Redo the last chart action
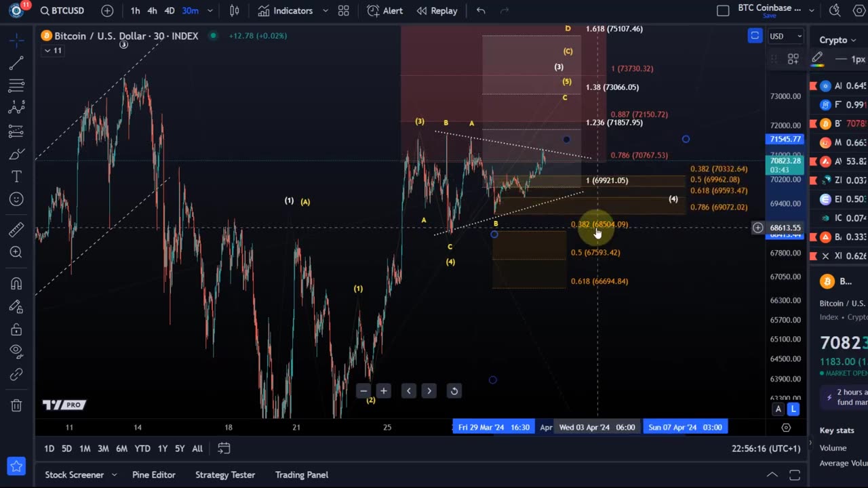Viewport: 868px width, 488px height. (504, 11)
